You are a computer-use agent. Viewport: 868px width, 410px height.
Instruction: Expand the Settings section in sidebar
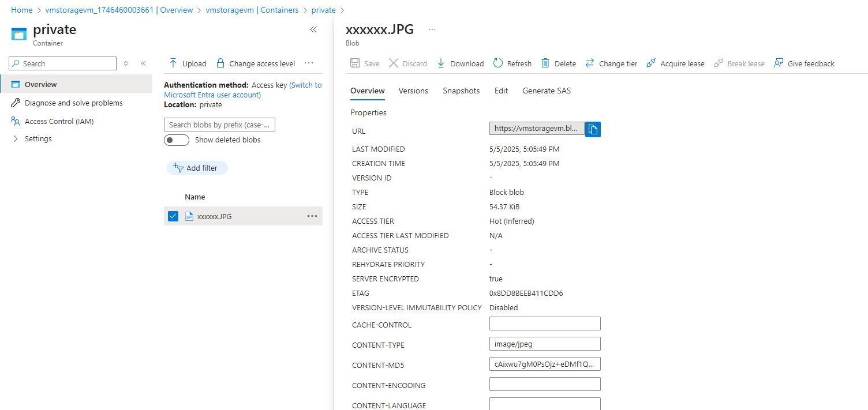[x=16, y=138]
